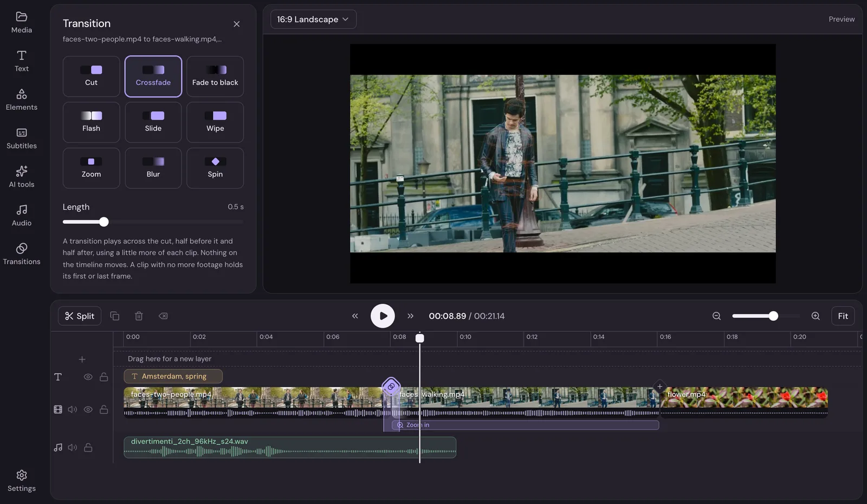Pick the Wipe transition
The width and height of the screenshot is (867, 504).
coord(215,122)
